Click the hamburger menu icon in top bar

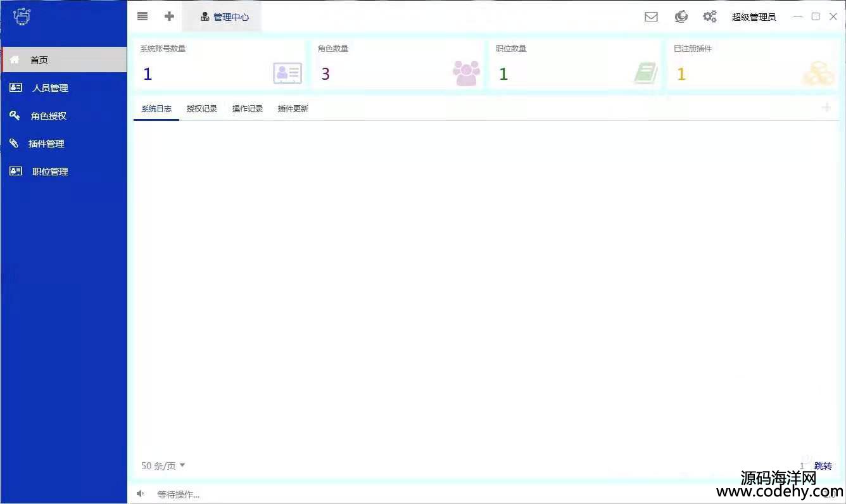pyautogui.click(x=142, y=16)
